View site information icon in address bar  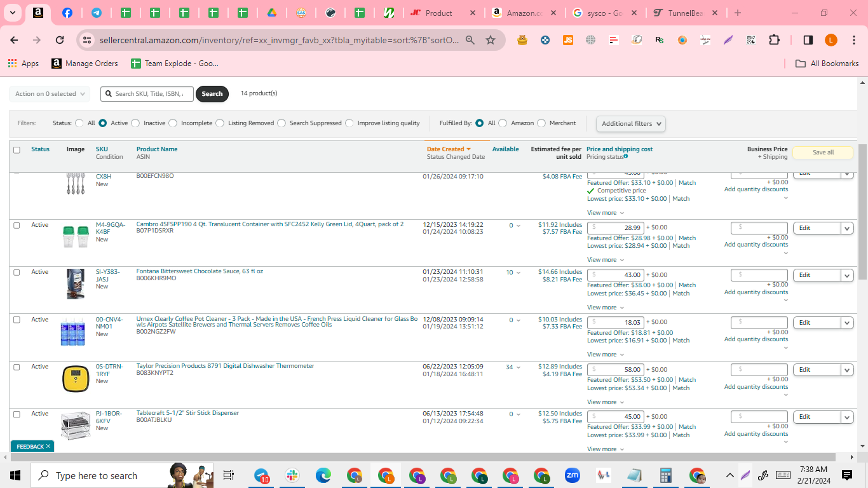88,40
